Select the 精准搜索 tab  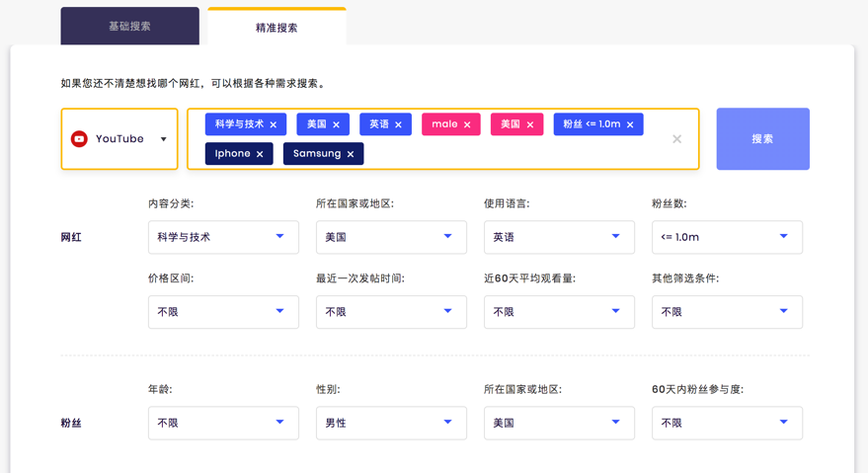tap(276, 28)
